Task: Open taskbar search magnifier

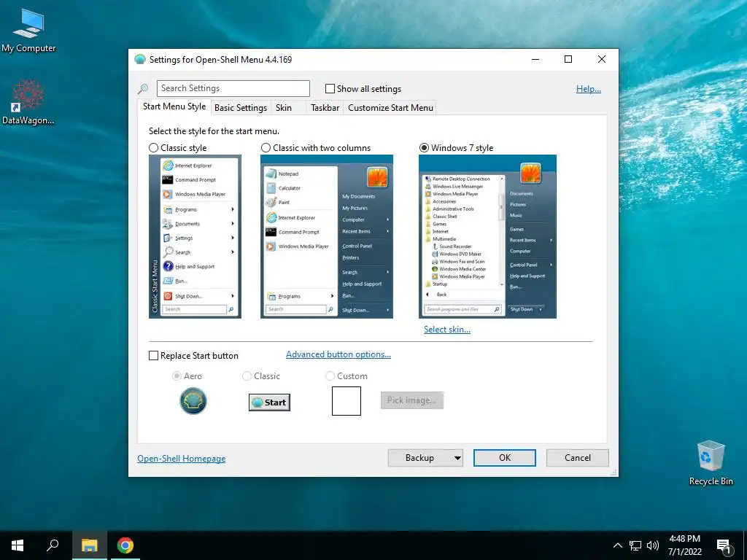Action: [x=53, y=545]
